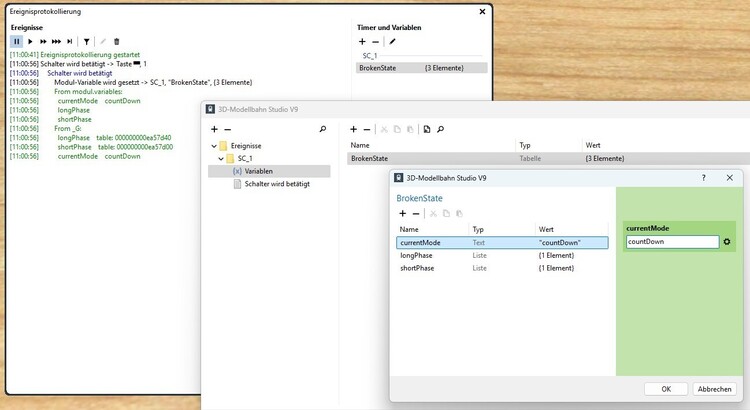
Task: Click Abbrechen to cancel dialog
Action: [x=714, y=389]
